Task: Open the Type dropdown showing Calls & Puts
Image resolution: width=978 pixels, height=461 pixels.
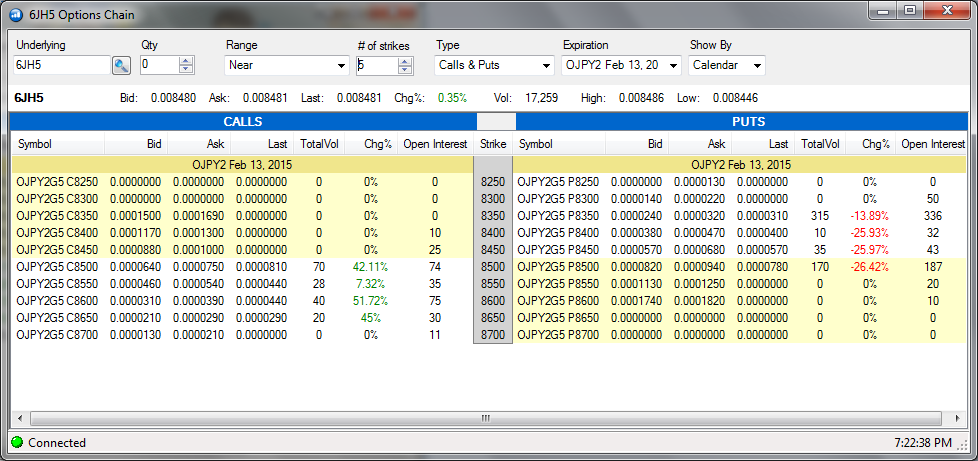Action: (495, 66)
